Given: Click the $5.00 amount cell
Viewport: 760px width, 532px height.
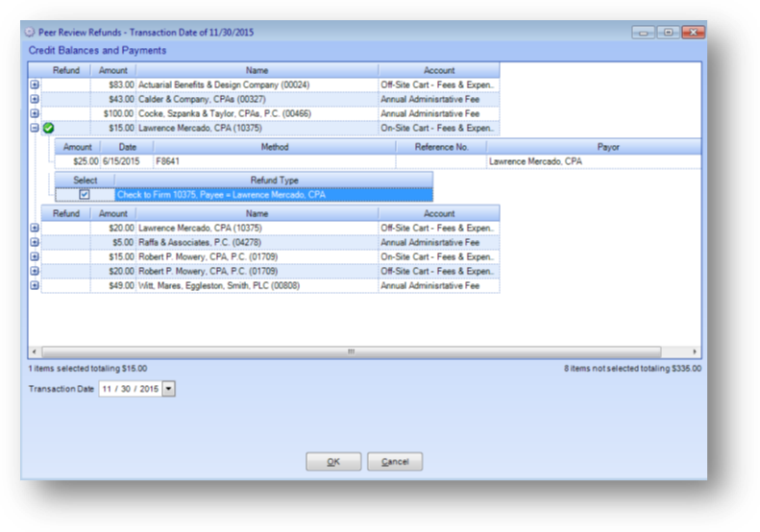Looking at the screenshot, I should 113,242.
